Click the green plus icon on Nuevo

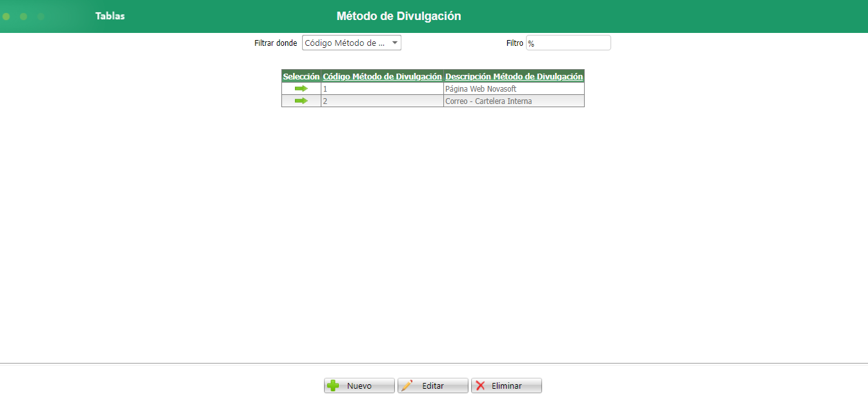pyautogui.click(x=332, y=385)
